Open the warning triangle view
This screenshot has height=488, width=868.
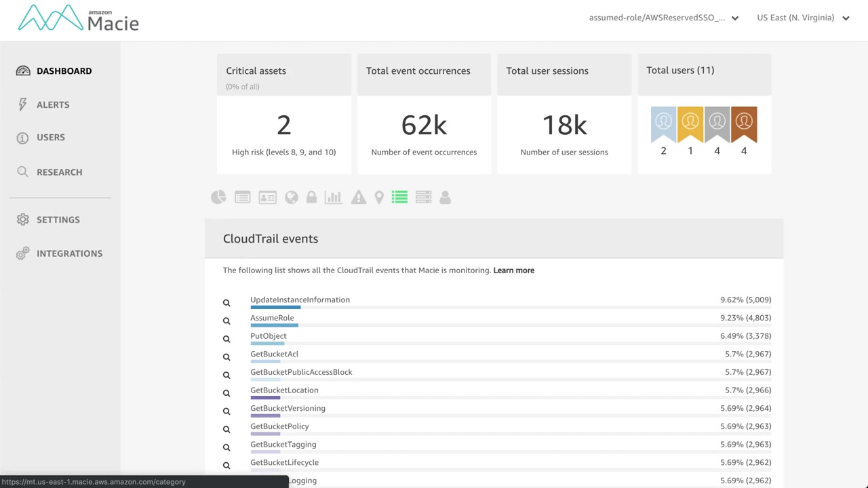pos(359,197)
